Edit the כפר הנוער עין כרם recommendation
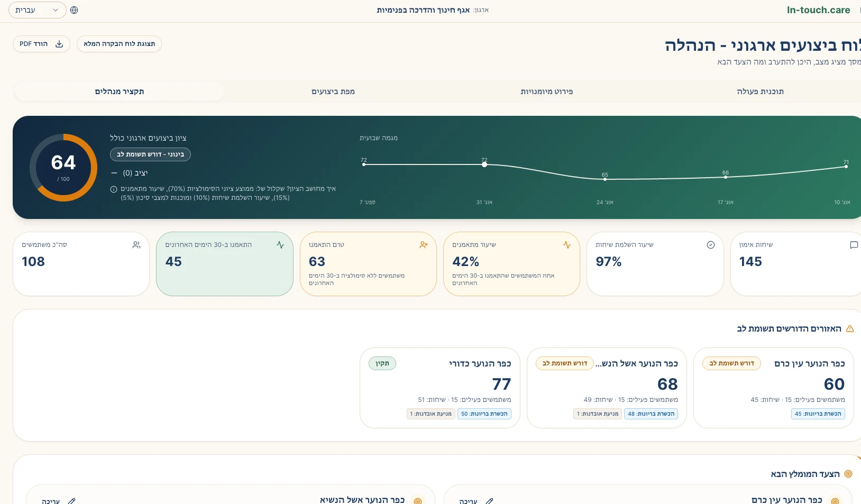 (x=476, y=501)
